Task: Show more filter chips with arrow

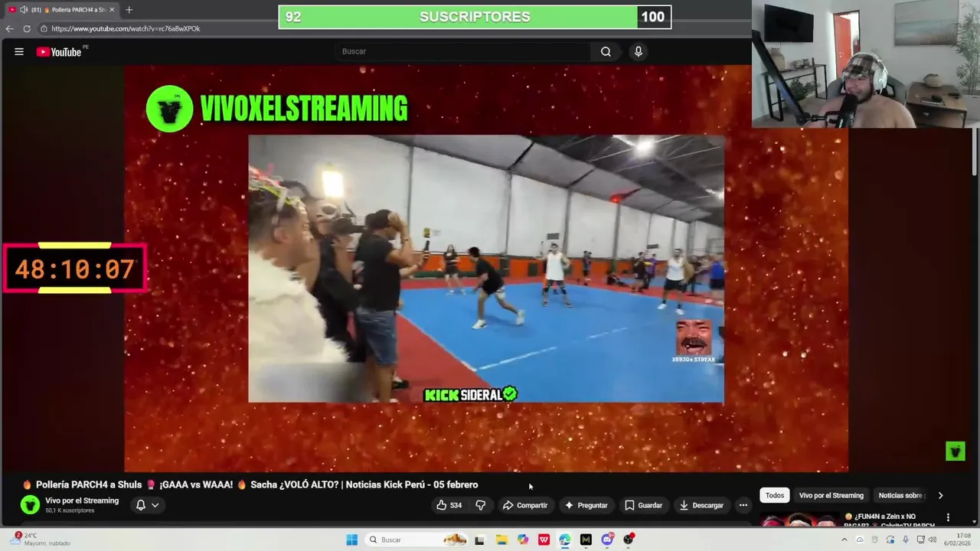Action: coord(940,495)
